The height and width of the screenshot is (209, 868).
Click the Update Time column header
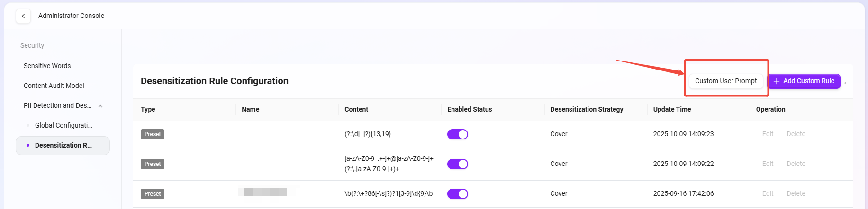pos(672,109)
